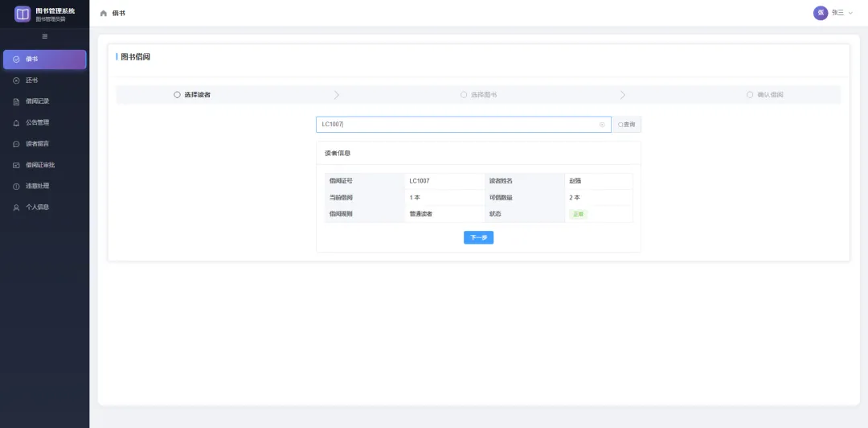Image resolution: width=868 pixels, height=428 pixels.
Task: Click the 当前借阅 label cell
Action: [365, 197]
